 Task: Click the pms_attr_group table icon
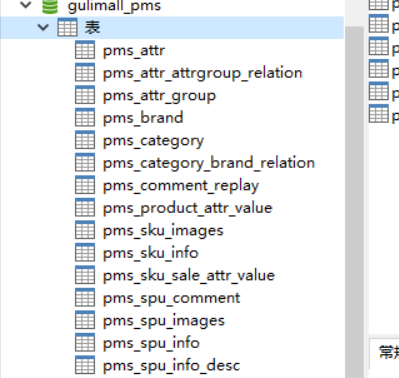click(x=85, y=95)
